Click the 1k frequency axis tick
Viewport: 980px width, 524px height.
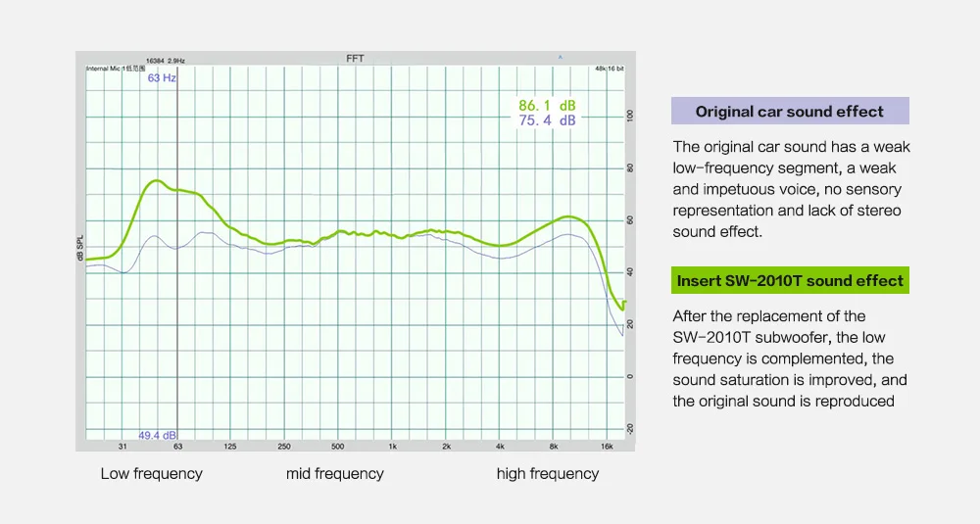tap(393, 447)
